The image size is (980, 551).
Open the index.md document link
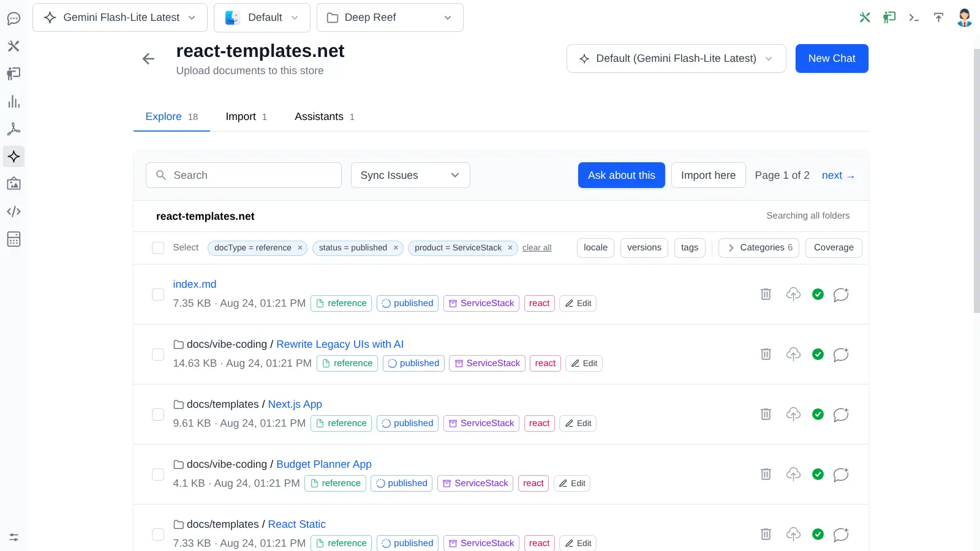coord(195,284)
